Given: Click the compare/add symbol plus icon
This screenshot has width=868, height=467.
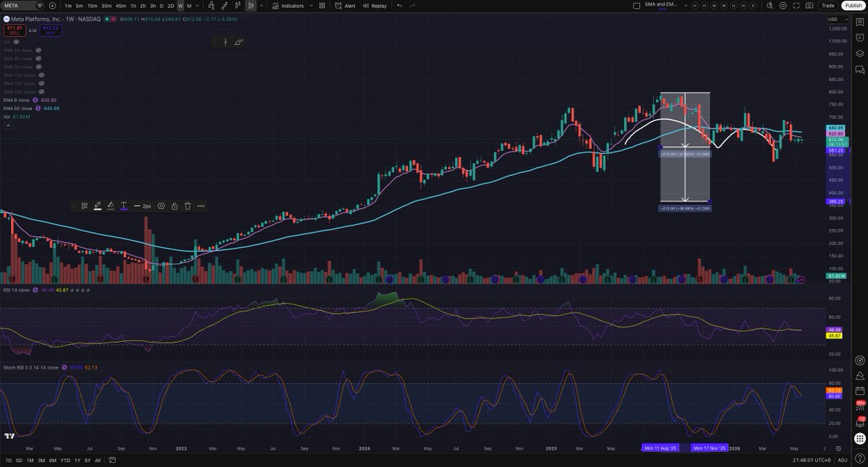Looking at the screenshot, I should pos(52,5).
